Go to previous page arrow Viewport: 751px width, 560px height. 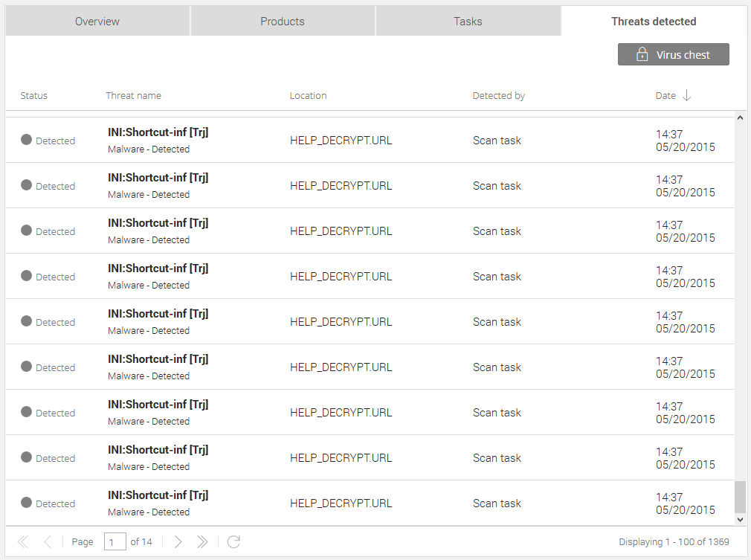coord(48,542)
